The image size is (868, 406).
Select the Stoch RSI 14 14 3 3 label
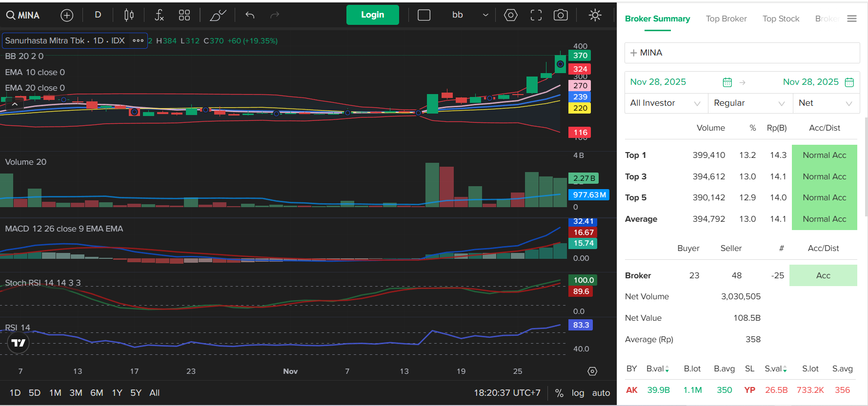[x=43, y=283]
